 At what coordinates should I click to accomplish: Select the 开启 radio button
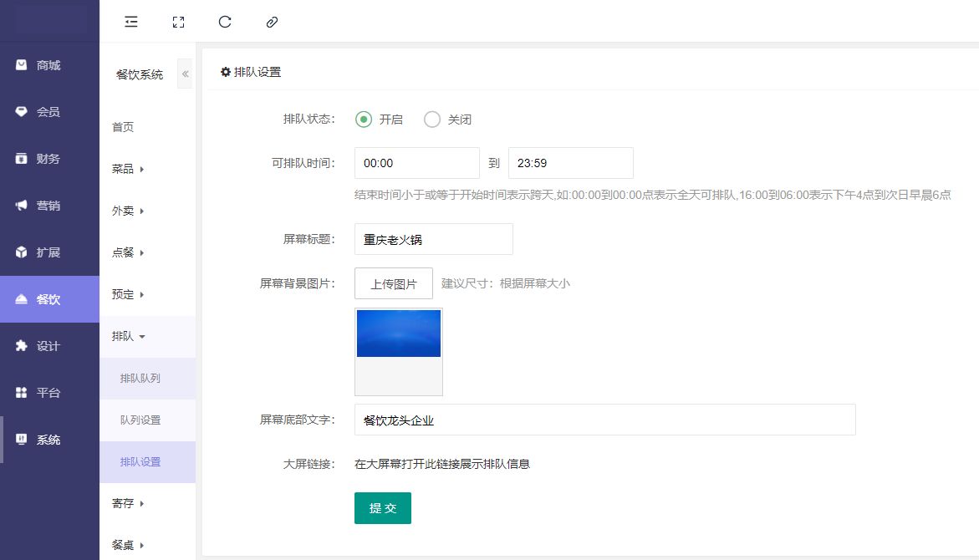(x=364, y=120)
